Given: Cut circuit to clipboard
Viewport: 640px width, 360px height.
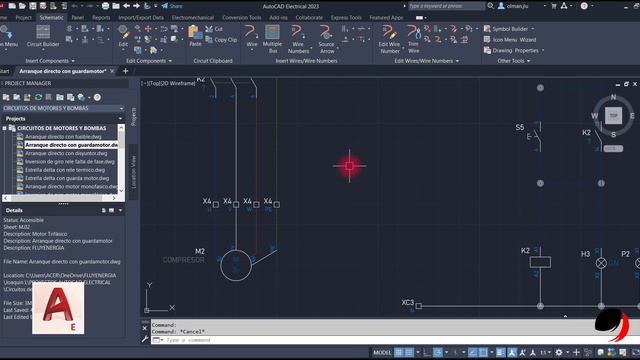Looking at the screenshot, I should click(x=214, y=29).
